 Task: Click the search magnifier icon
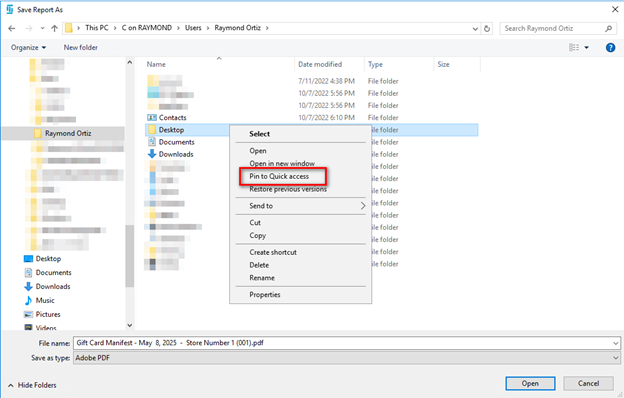pos(608,28)
